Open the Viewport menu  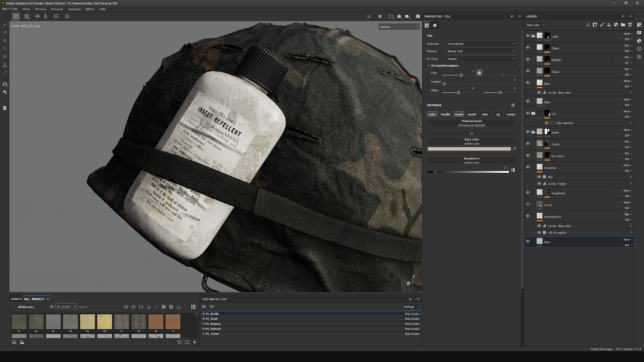pos(57,9)
